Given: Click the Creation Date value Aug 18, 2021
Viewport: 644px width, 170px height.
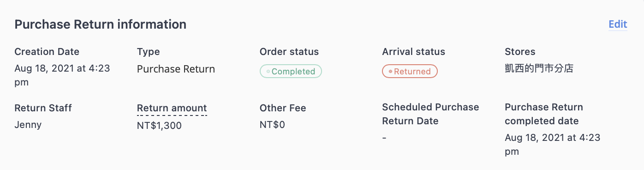Looking at the screenshot, I should (62, 75).
